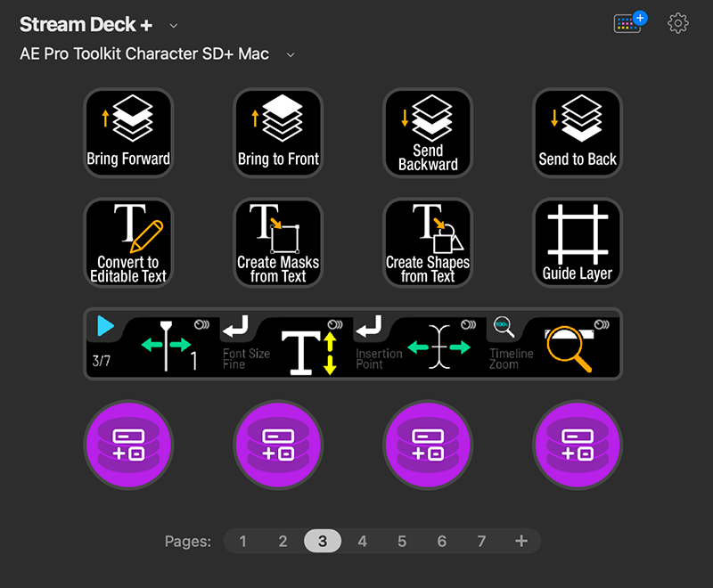Choose the Timeline Zoom touch strip segment

[553, 344]
